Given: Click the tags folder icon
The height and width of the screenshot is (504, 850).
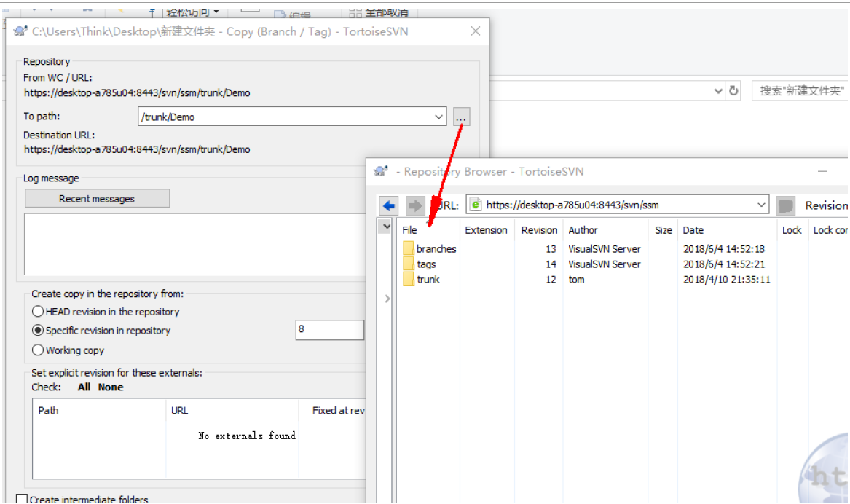Looking at the screenshot, I should (x=408, y=264).
